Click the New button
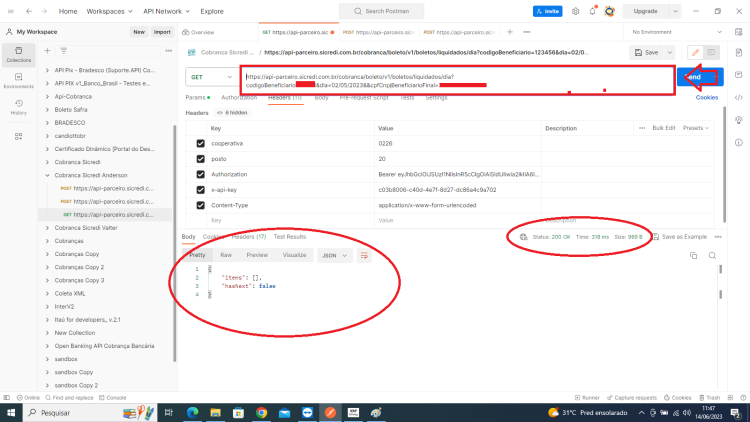The height and width of the screenshot is (422, 750). point(139,32)
